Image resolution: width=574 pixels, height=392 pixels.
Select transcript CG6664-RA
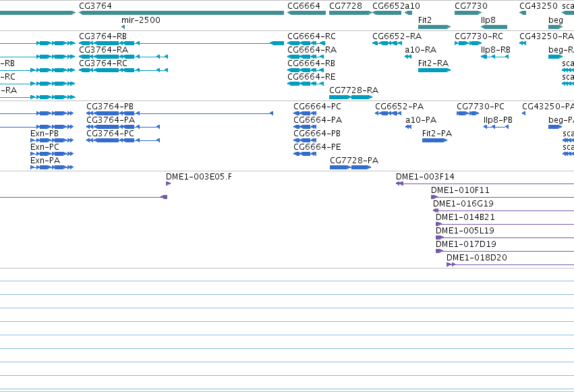pos(306,57)
